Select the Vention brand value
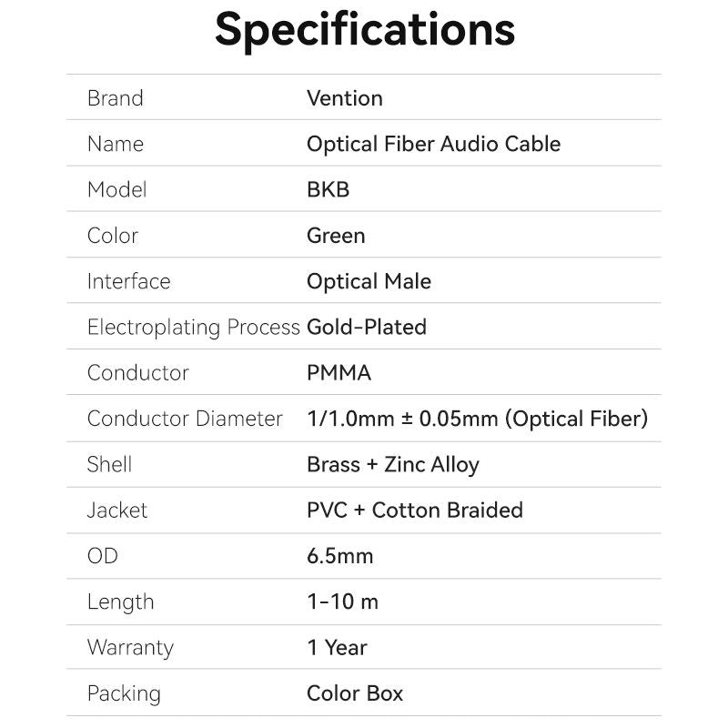Image resolution: width=728 pixels, height=728 pixels. point(344,98)
